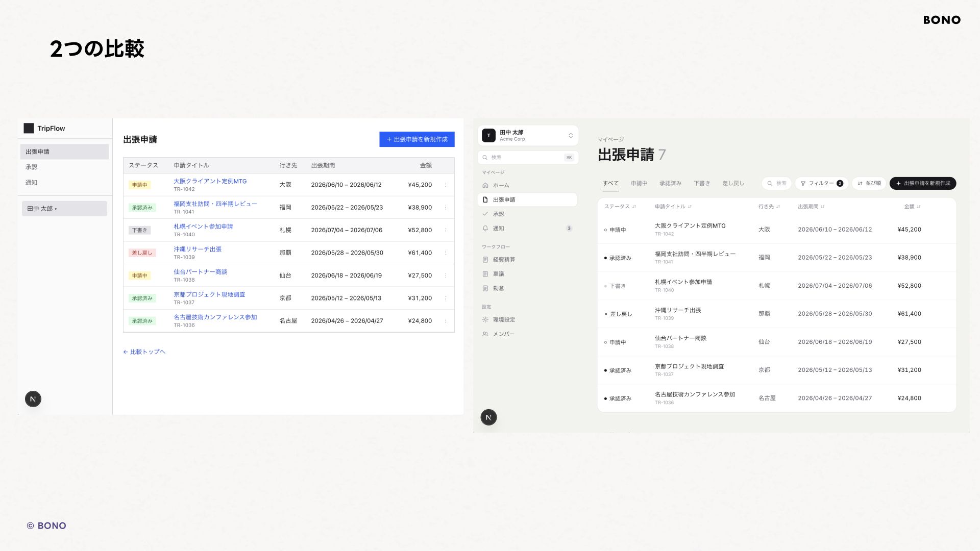
Task: Open row menu for 札幌イベント参加申請 in left table
Action: coord(446,230)
